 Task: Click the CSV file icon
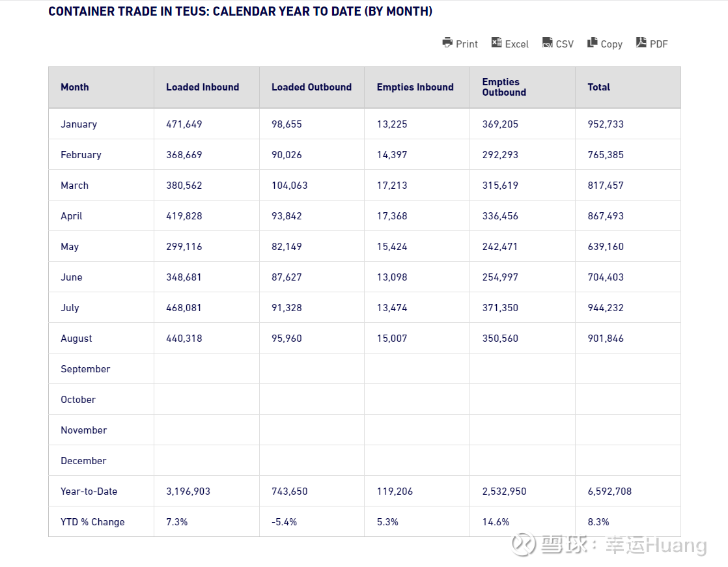click(x=548, y=43)
